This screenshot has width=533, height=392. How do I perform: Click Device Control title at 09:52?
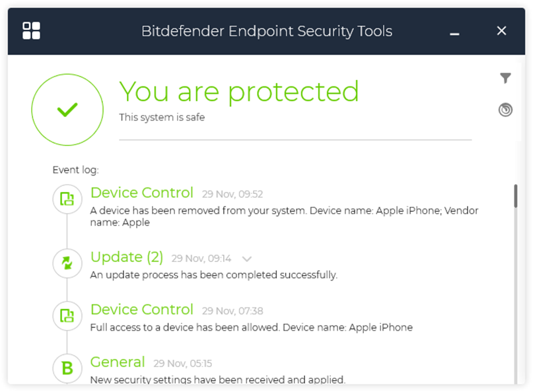click(x=141, y=193)
